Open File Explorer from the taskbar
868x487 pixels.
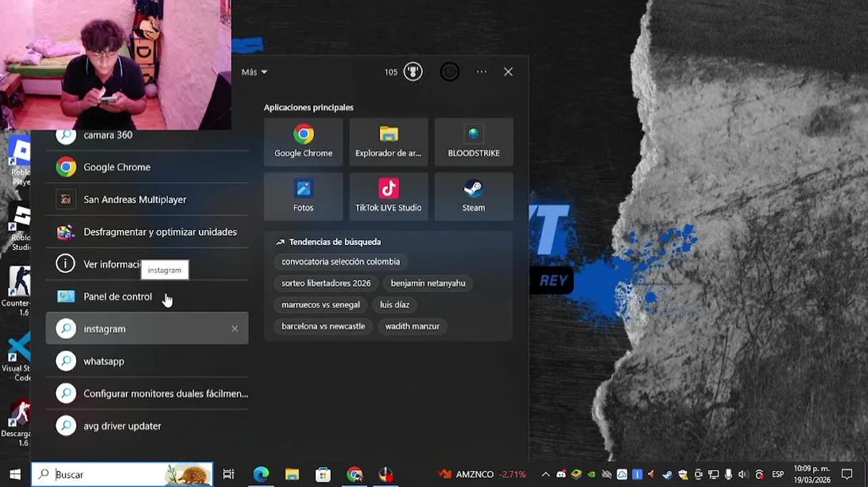point(292,474)
